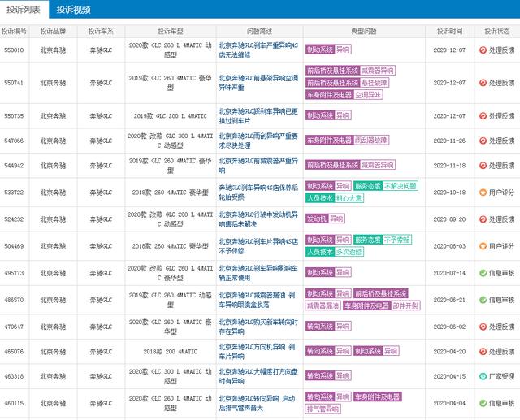Click green check icon for complaint 486570
The image size is (520, 420).
(483, 300)
